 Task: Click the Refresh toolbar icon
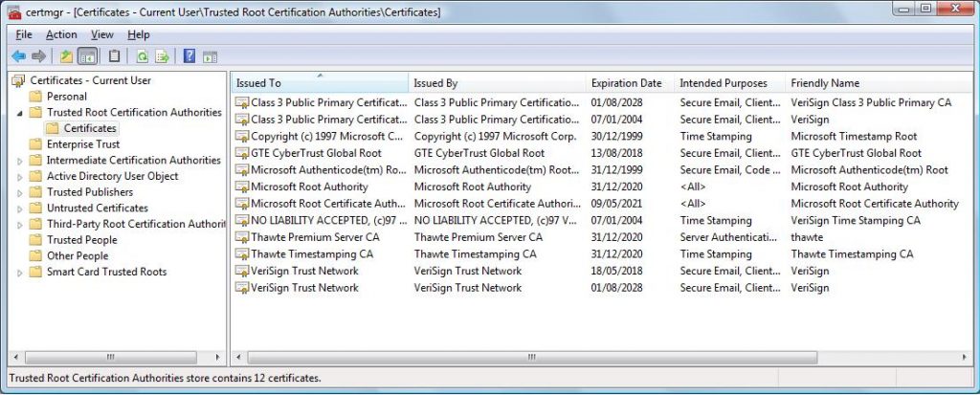pos(142,56)
